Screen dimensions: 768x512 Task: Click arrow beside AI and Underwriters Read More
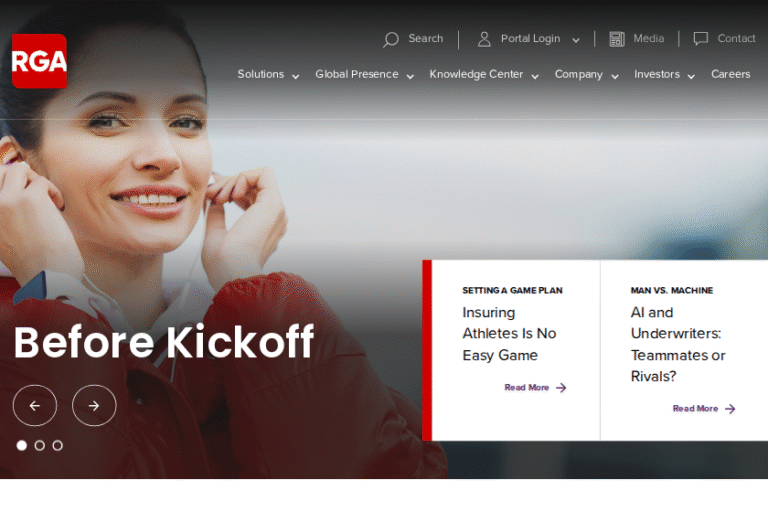pos(730,409)
